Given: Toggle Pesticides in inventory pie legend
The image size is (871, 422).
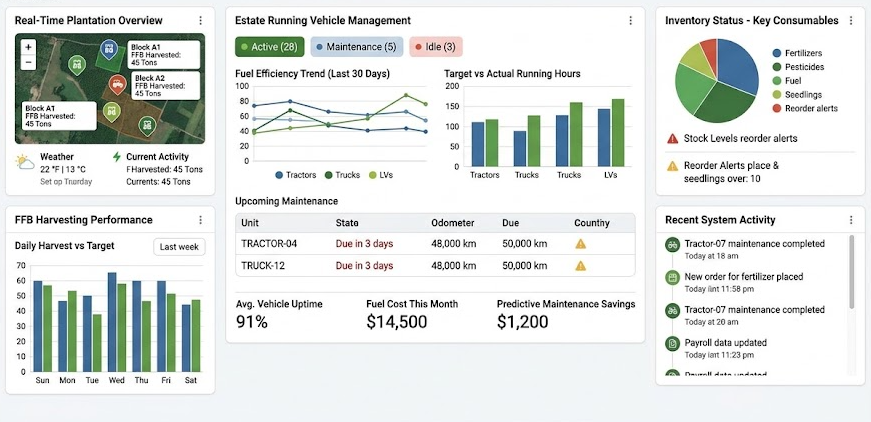Looking at the screenshot, I should pos(798,67).
